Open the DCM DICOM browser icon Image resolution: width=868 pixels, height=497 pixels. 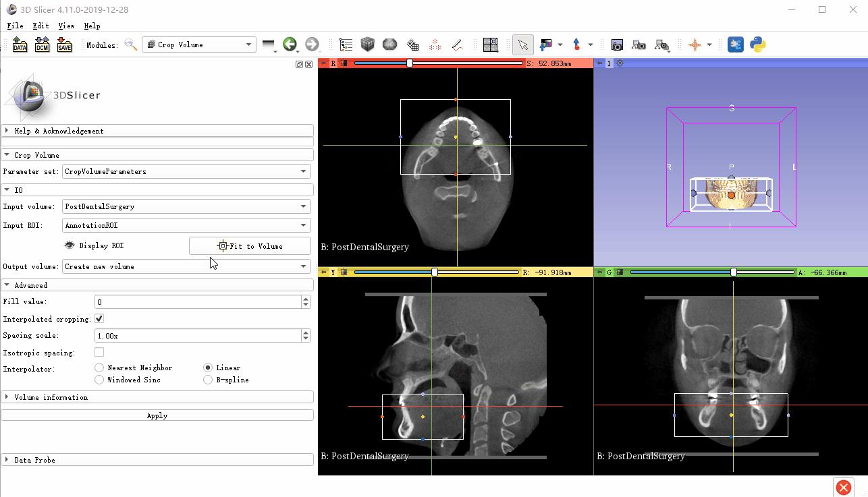[x=42, y=45]
